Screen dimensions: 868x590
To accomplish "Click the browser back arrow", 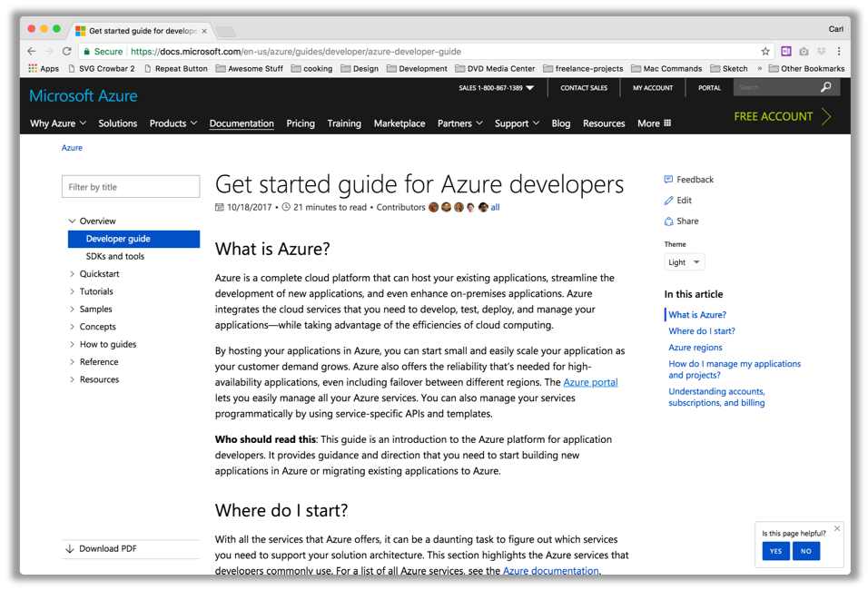I will point(32,52).
